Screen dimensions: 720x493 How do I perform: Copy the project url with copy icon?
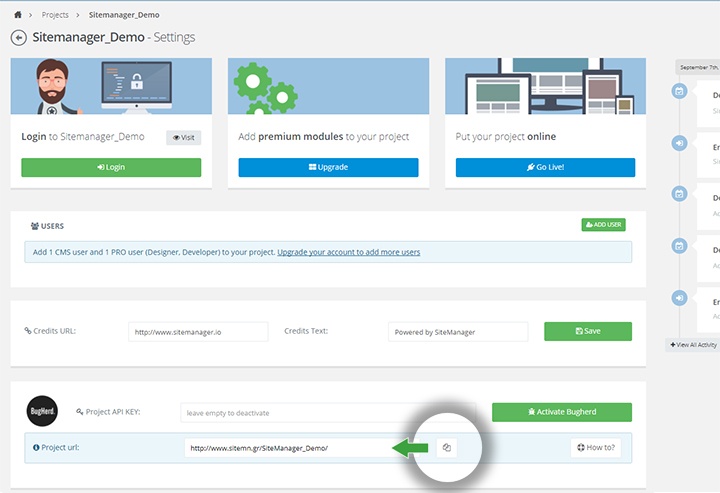447,448
